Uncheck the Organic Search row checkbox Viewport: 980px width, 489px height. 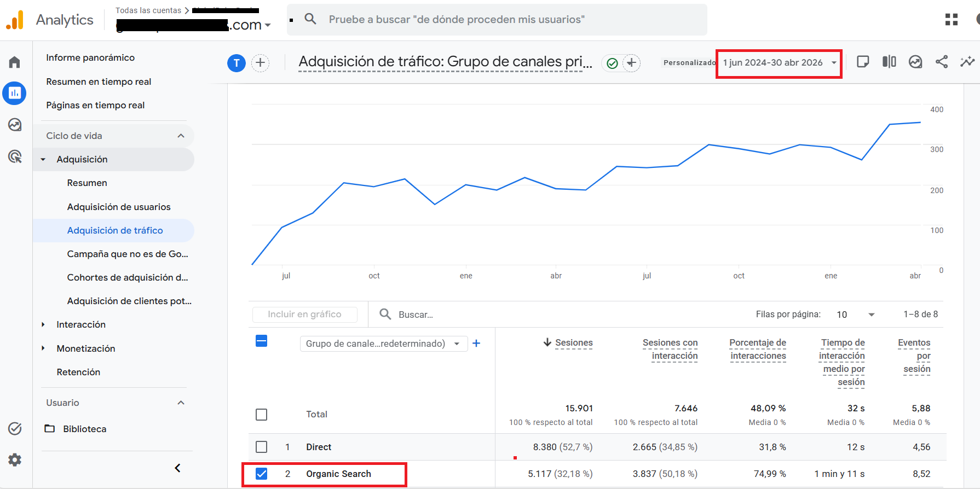pyautogui.click(x=262, y=474)
